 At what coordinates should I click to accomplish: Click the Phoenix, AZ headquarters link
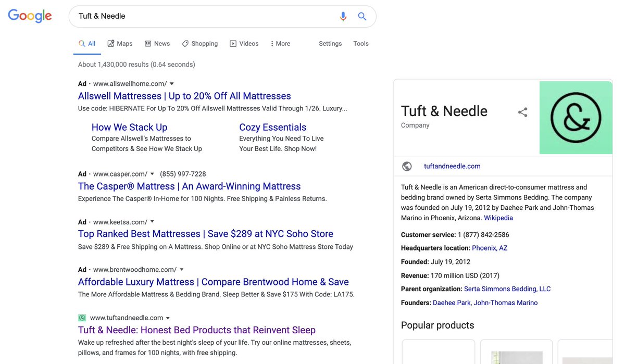point(490,248)
